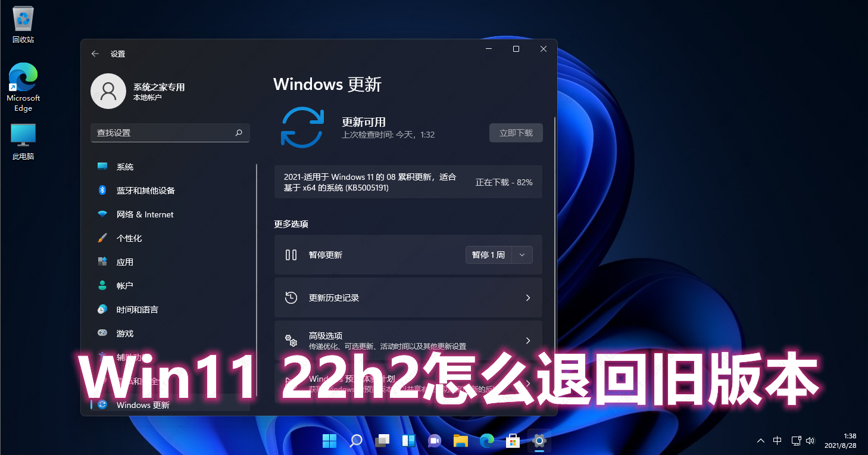Click the Download now button

click(516, 133)
